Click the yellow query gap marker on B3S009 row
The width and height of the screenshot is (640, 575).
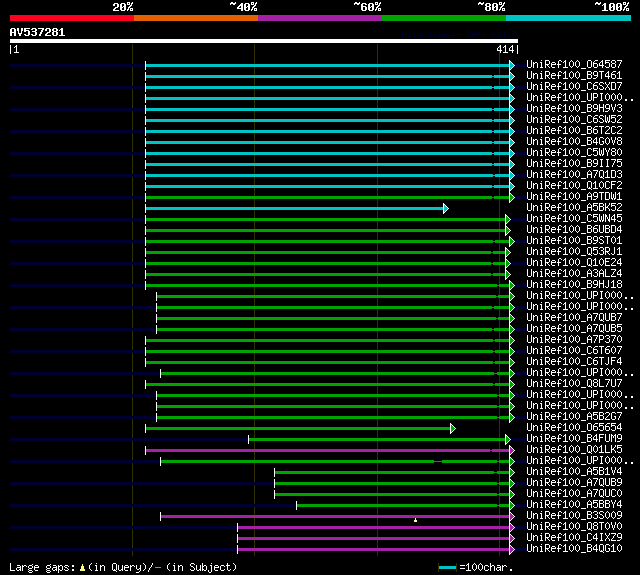416,520
